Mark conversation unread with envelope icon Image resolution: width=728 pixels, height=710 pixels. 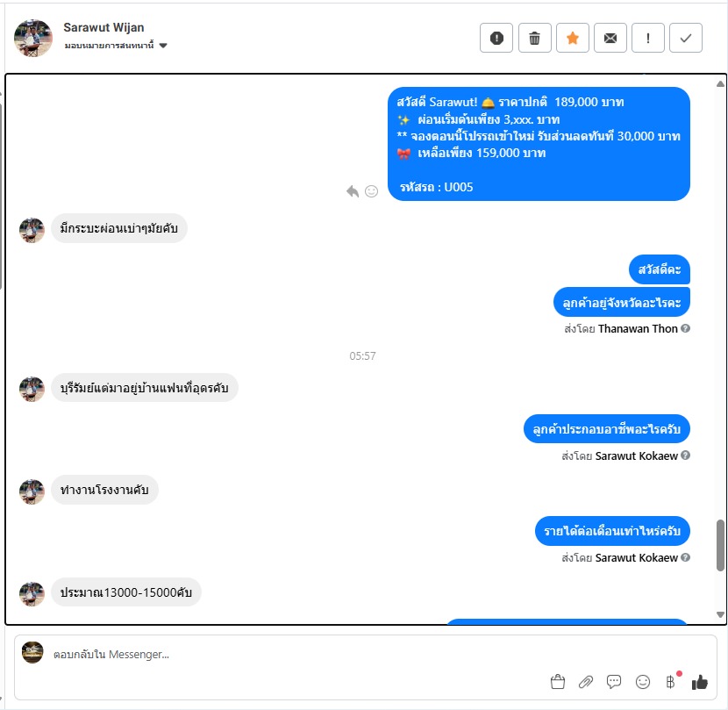pos(610,38)
